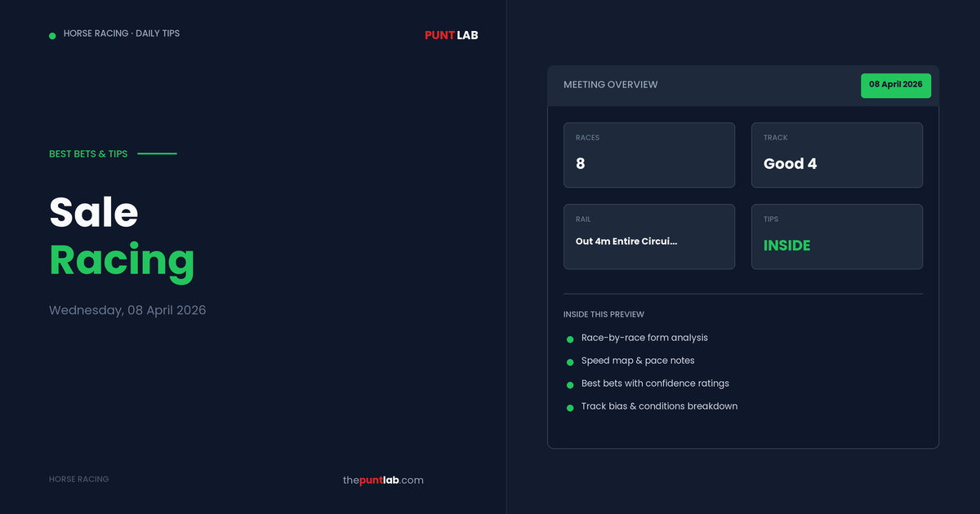Click the bullet beside Speed map & pace notes
Screen dimensions: 980x514
pos(570,361)
